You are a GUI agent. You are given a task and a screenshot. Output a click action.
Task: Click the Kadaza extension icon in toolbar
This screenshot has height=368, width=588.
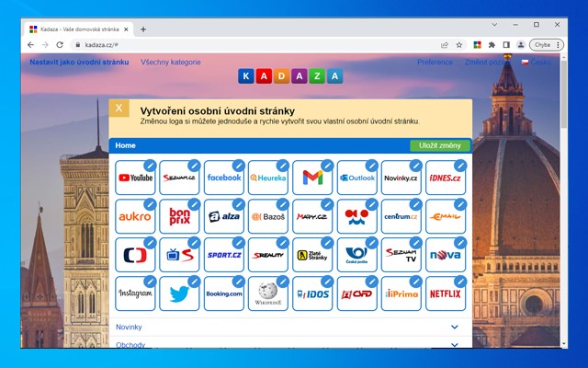click(x=477, y=45)
